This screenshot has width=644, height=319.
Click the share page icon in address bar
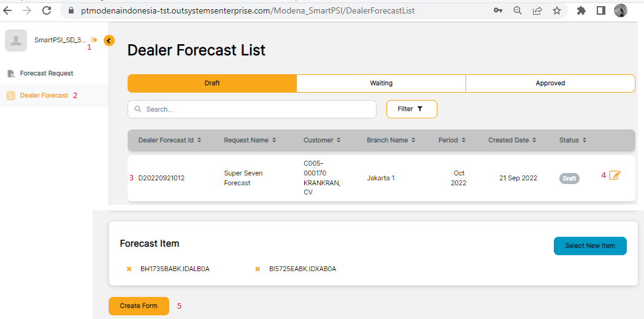[x=537, y=10]
